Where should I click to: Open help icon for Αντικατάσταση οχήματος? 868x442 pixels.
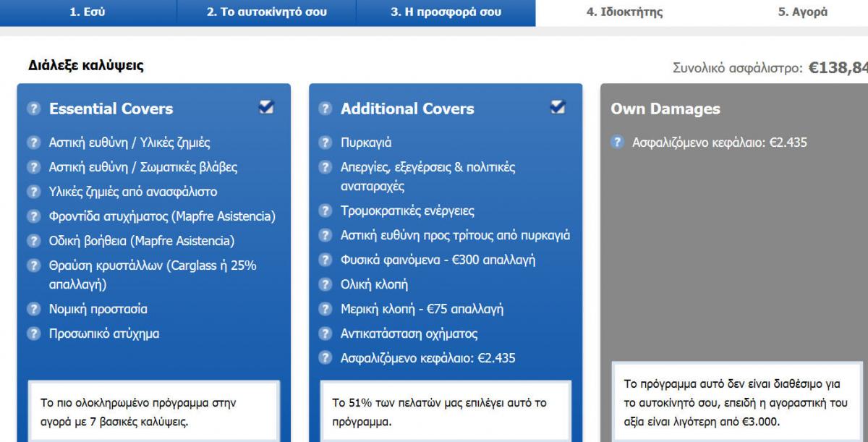pyautogui.click(x=325, y=333)
